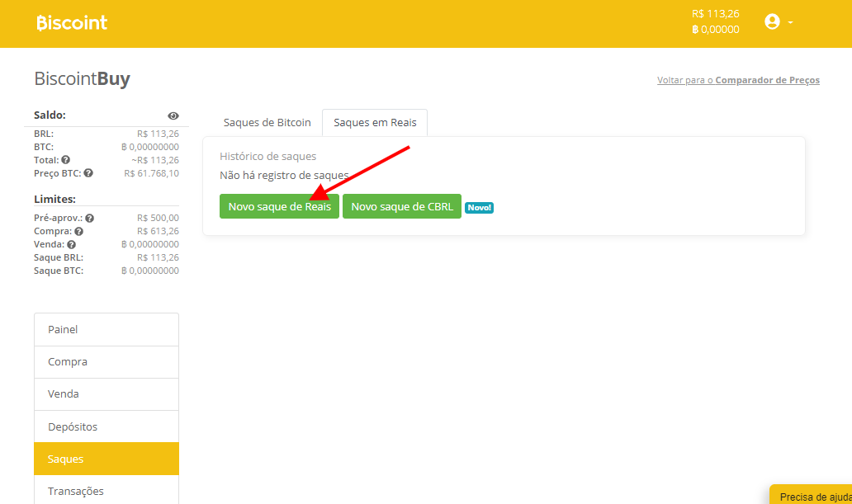Viewport: 852px width, 504px height.
Task: Click help icon next to Total
Action: tap(66, 160)
